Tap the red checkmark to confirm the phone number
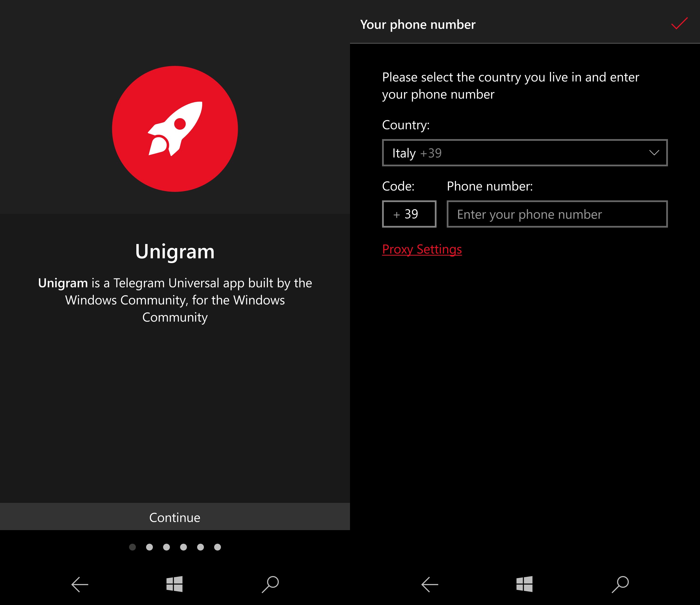Screen dimensions: 700x605 679,24
